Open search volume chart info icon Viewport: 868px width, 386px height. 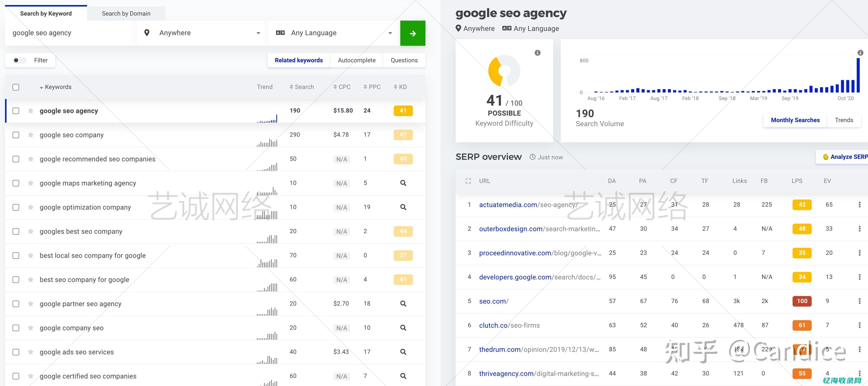(x=860, y=53)
